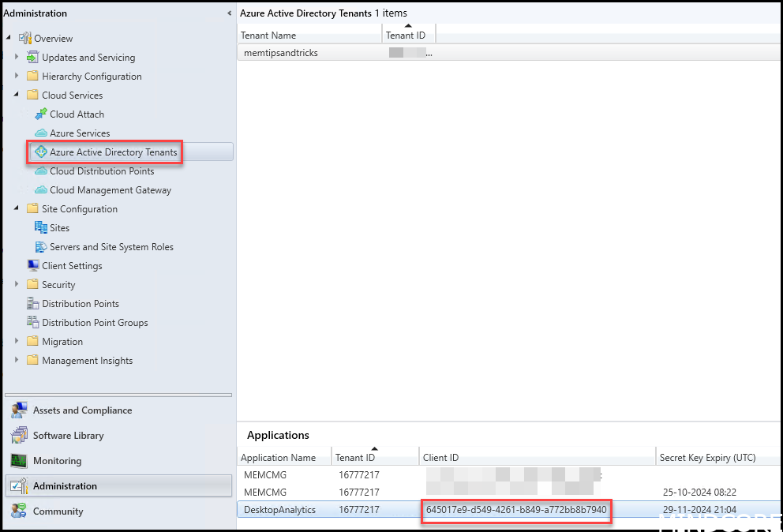783x532 pixels.
Task: Click the Site Configuration folder icon
Action: (32, 209)
